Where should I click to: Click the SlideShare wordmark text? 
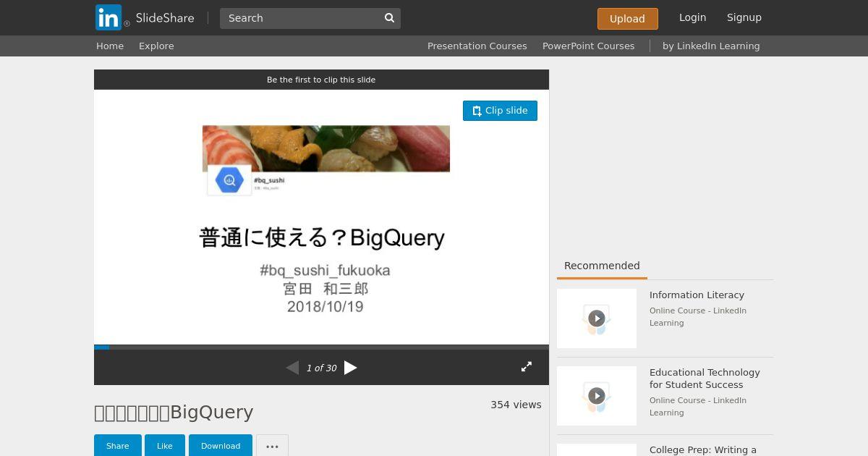165,18
